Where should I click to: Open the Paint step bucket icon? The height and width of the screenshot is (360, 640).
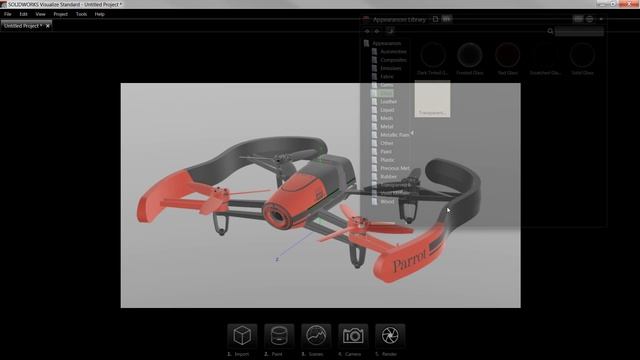click(x=279, y=336)
